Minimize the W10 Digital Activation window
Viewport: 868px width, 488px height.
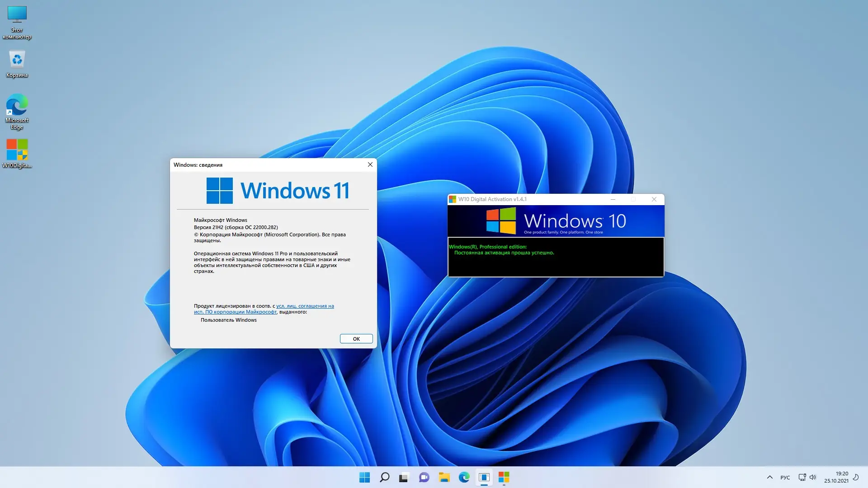pos(613,199)
